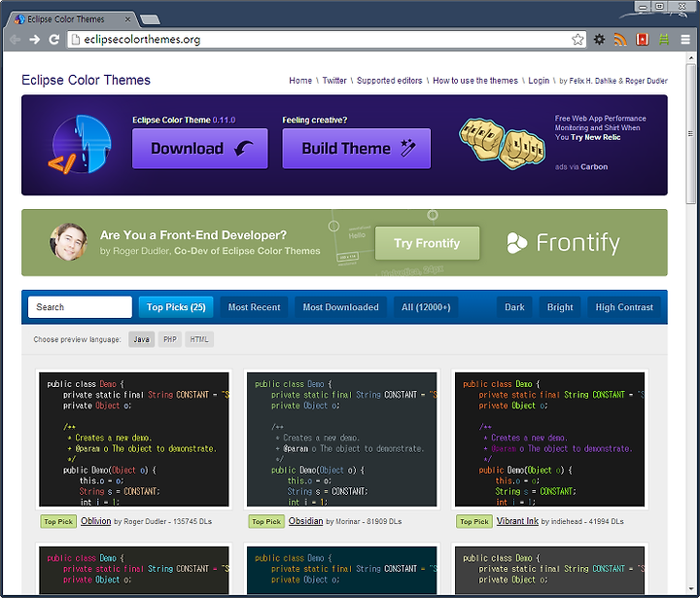This screenshot has height=598, width=700.
Task: Choose HTML preview language
Action: (199, 339)
